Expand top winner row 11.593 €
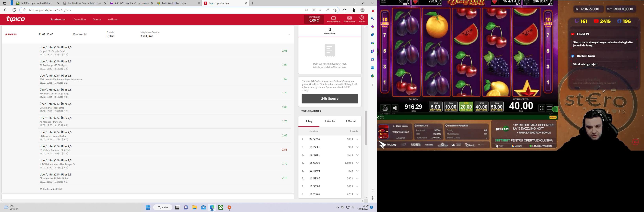Image resolution: width=644 pixels, height=212 pixels. click(x=357, y=178)
